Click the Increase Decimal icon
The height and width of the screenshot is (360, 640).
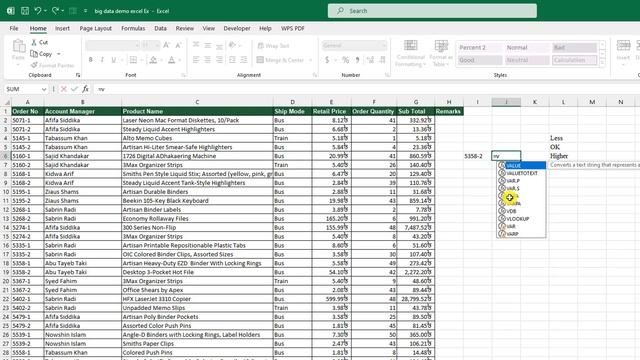click(x=370, y=60)
